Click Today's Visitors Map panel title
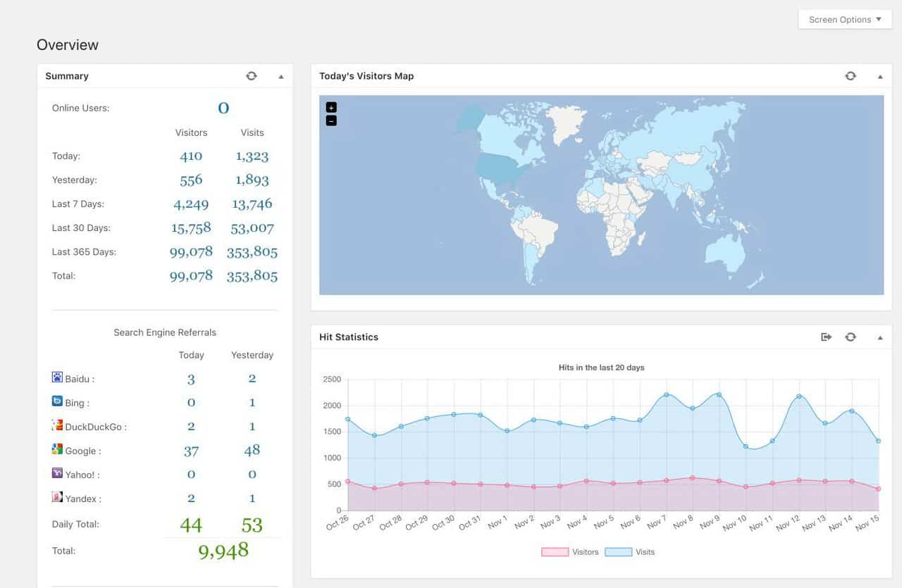The width and height of the screenshot is (902, 588). point(366,76)
